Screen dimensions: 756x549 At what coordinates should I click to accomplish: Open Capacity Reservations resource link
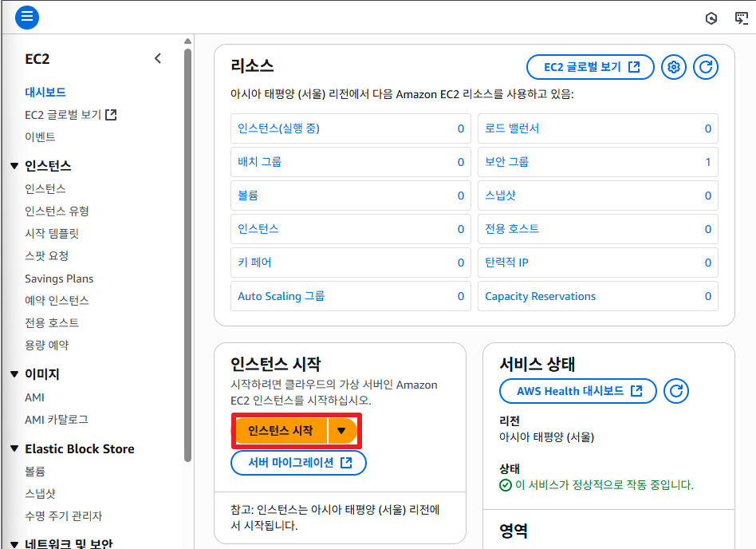(x=541, y=296)
